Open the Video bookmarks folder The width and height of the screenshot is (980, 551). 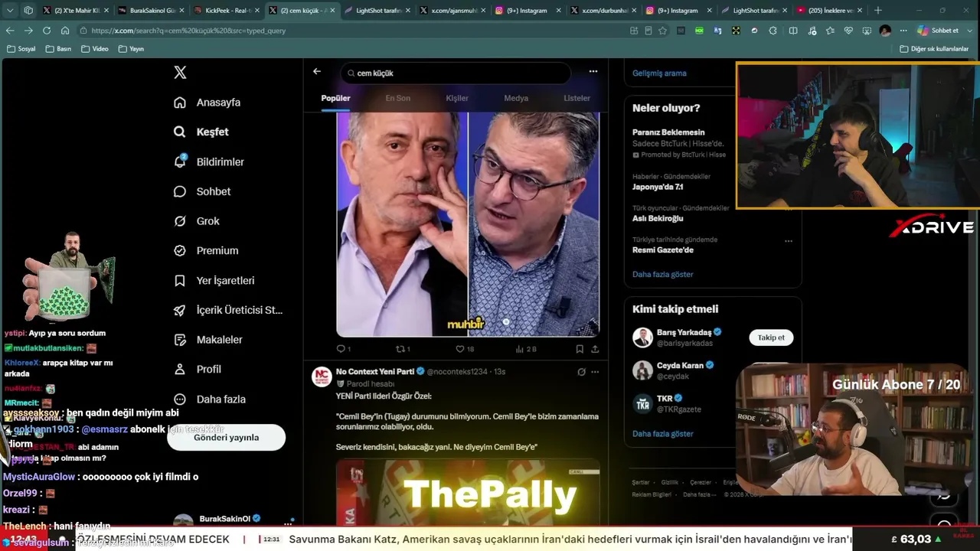click(x=95, y=49)
